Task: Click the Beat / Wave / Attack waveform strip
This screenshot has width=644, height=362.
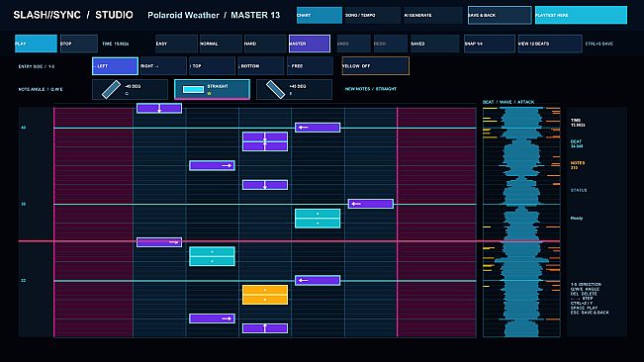Action: (x=521, y=222)
